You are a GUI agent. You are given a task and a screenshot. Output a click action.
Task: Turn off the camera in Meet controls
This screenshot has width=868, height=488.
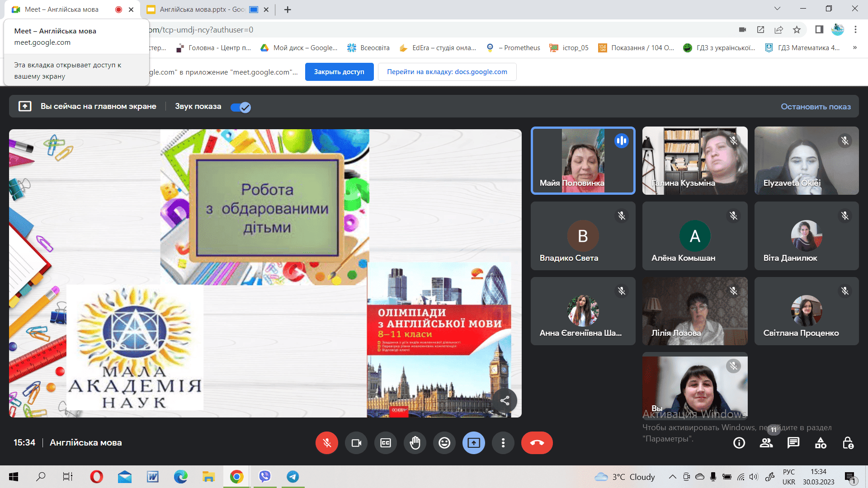pyautogui.click(x=356, y=443)
